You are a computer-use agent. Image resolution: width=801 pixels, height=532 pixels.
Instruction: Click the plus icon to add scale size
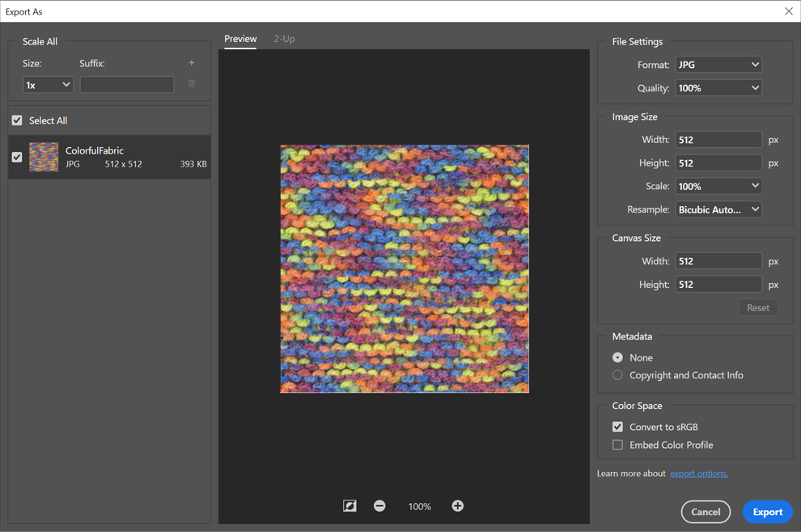pos(192,63)
